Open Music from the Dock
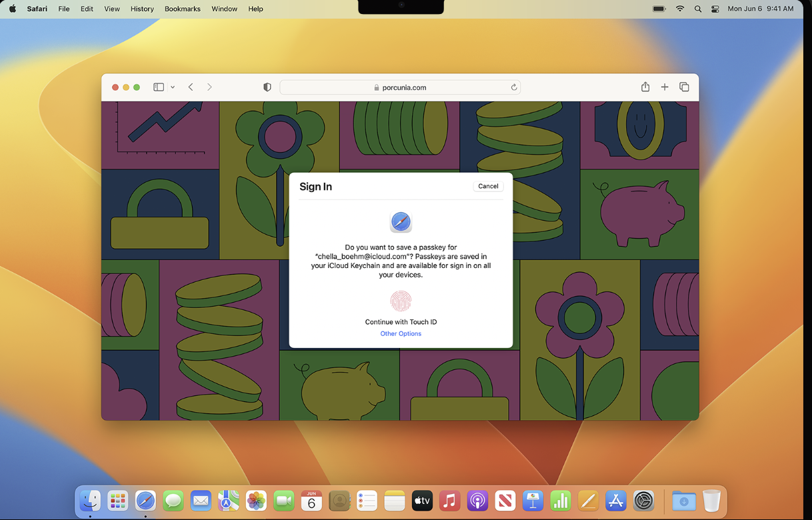The width and height of the screenshot is (812, 520). 450,500
